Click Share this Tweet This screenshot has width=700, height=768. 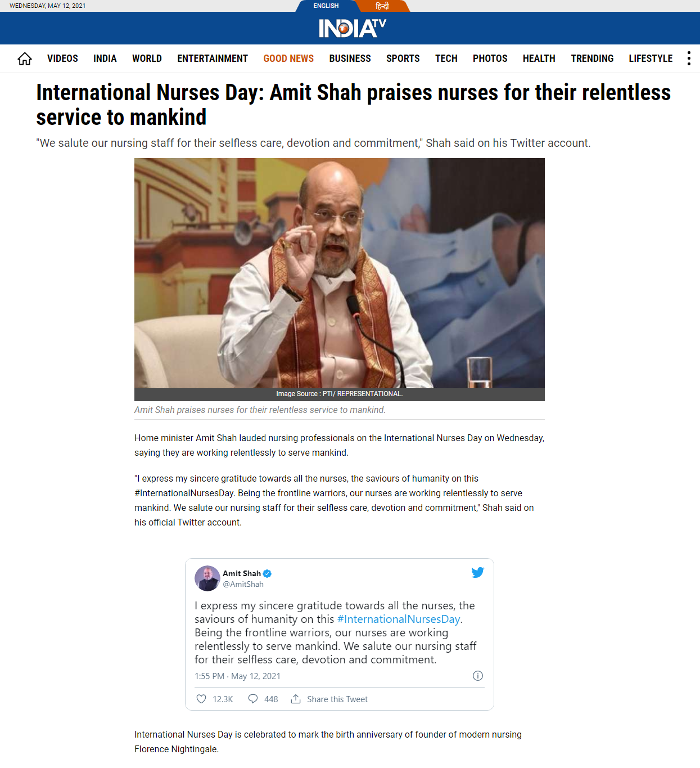click(x=337, y=699)
